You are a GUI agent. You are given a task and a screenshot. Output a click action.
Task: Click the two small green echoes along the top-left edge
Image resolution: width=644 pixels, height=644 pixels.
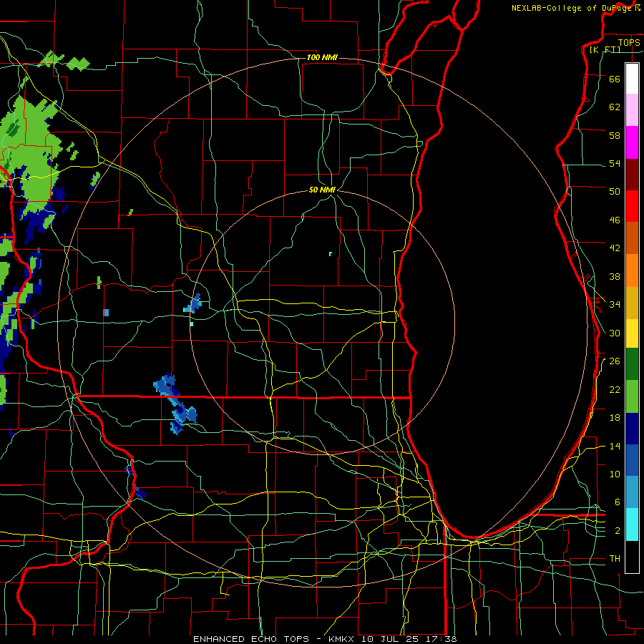tap(64, 62)
